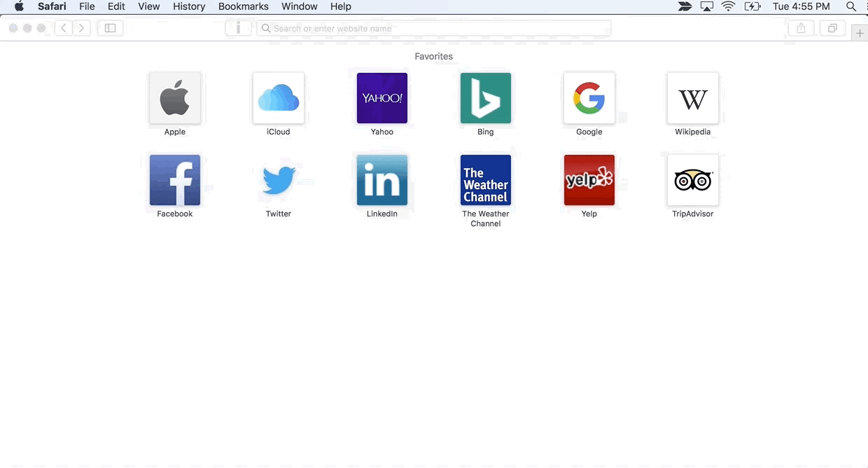Open the Edit menu
868x468 pixels.
(116, 6)
